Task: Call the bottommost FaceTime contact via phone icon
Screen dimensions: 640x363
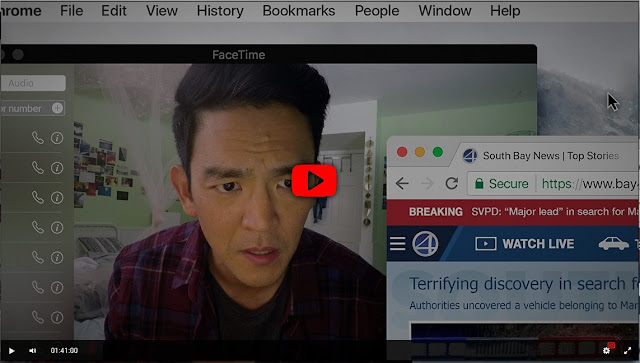Action: 38,317
